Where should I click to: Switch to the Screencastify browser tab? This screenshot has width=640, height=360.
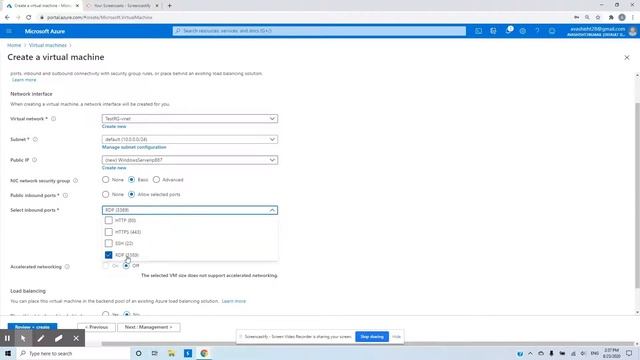pyautogui.click(x=121, y=6)
